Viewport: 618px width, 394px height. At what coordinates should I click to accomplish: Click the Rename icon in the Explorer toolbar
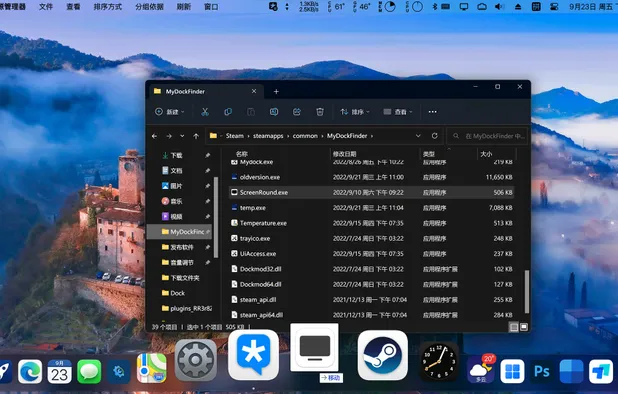tap(274, 112)
